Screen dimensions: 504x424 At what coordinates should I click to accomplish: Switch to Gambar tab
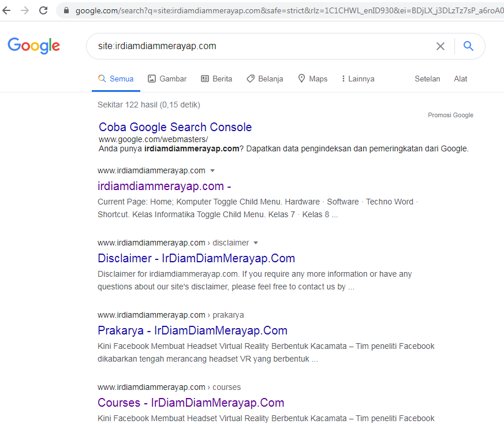coord(167,79)
